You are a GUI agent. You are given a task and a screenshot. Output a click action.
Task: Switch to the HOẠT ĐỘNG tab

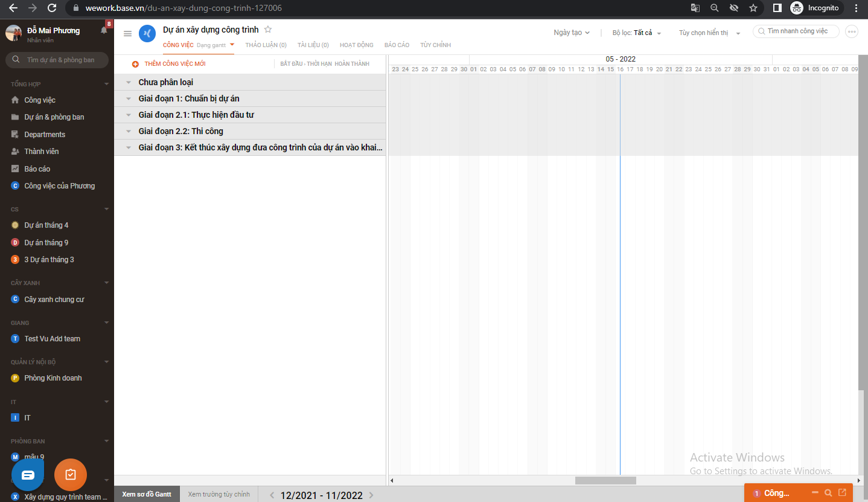coord(357,45)
